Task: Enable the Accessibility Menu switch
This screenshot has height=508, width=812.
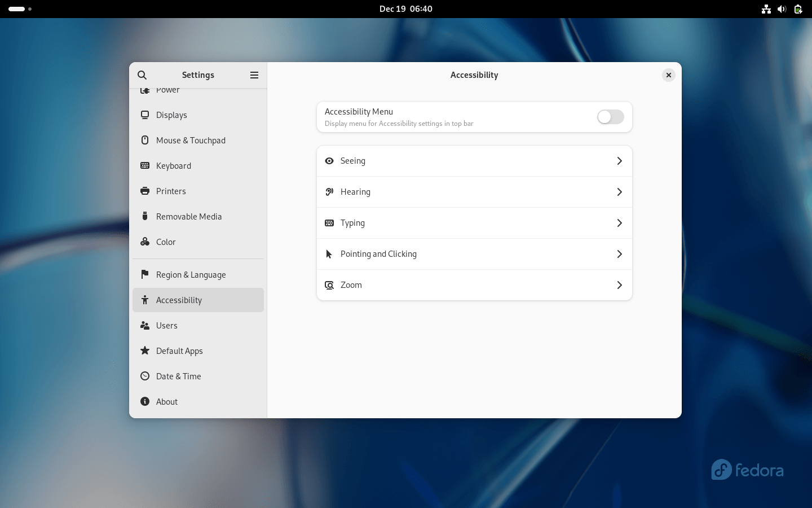Action: 611,117
